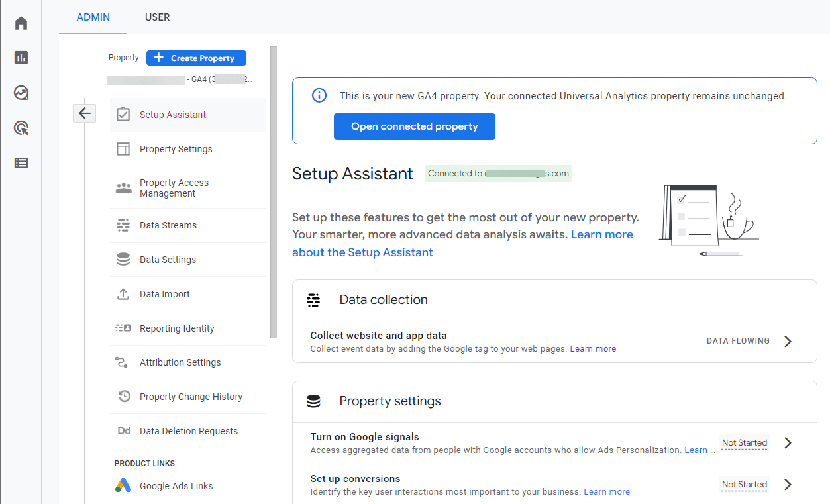Open Data Import menu item
Screen dimensions: 830x504
click(188, 294)
